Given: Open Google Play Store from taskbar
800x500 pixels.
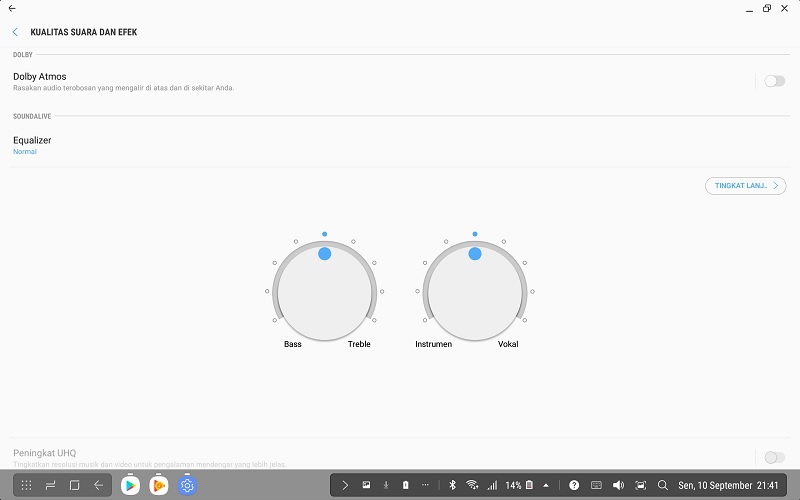Looking at the screenshot, I should pos(130,485).
